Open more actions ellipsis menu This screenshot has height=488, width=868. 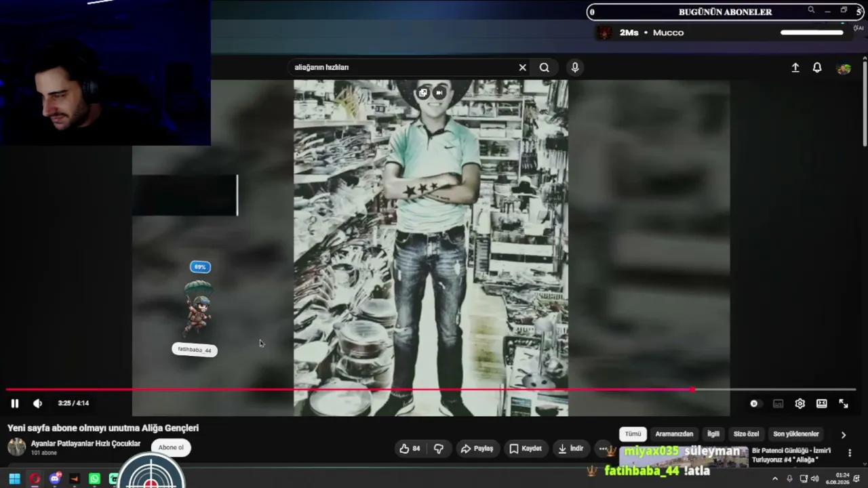pyautogui.click(x=603, y=448)
